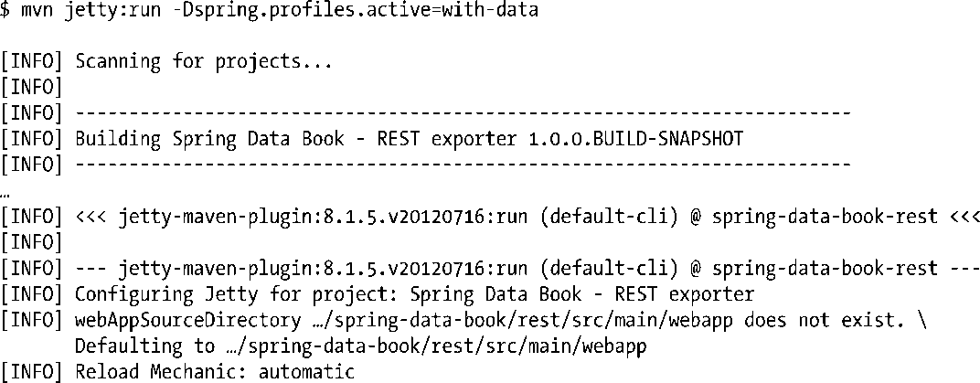Click the 'Scanning for projects...' text
The width and height of the screenshot is (980, 383).
202,62
